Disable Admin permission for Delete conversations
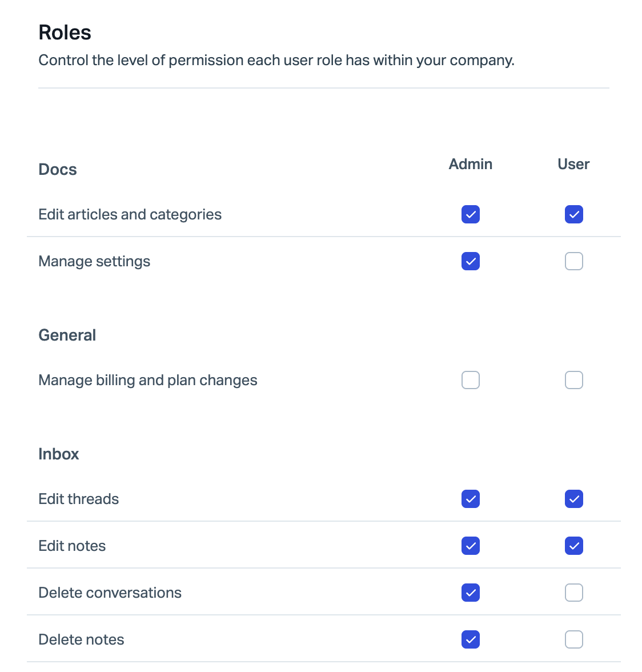 pos(470,593)
